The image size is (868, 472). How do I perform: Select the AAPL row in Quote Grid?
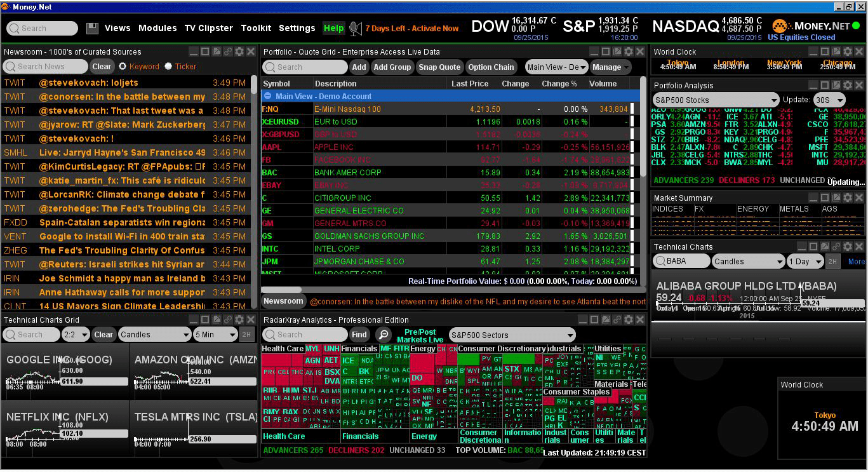(x=445, y=147)
